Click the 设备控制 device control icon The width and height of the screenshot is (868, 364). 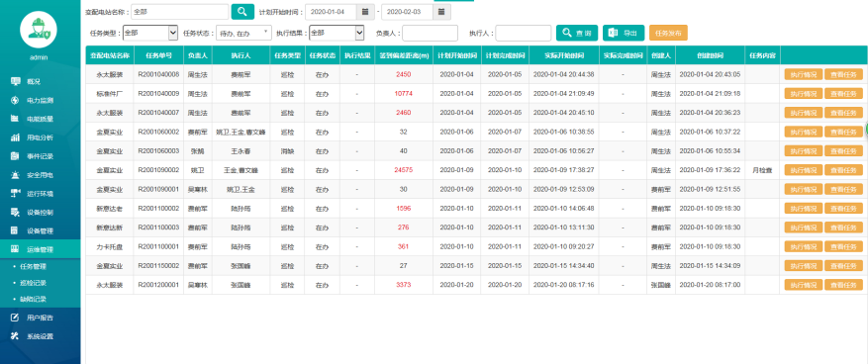(x=16, y=212)
